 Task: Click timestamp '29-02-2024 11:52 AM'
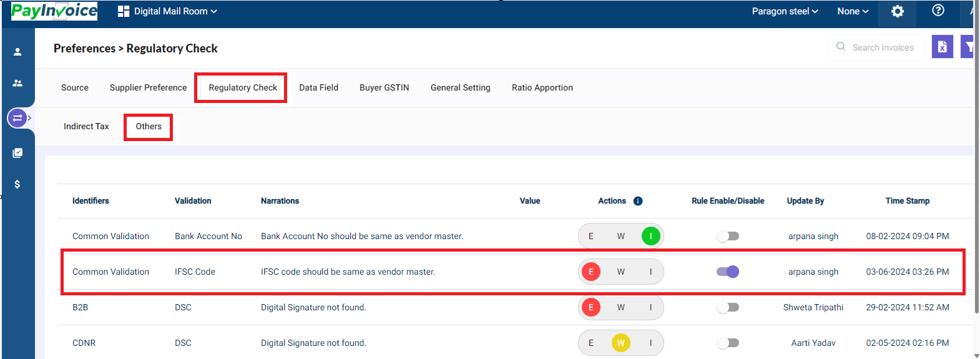908,307
